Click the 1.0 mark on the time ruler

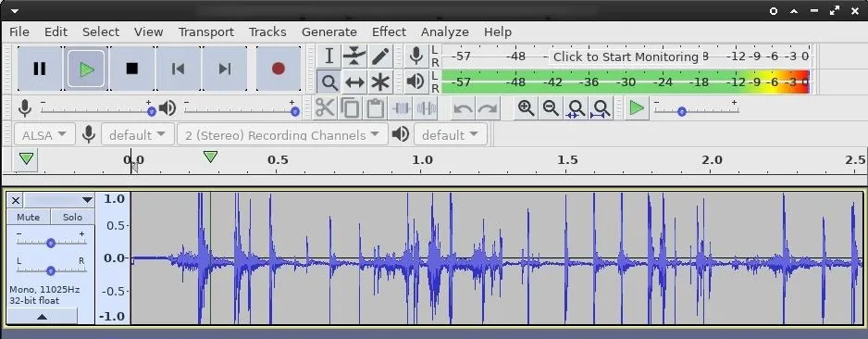[x=422, y=160]
